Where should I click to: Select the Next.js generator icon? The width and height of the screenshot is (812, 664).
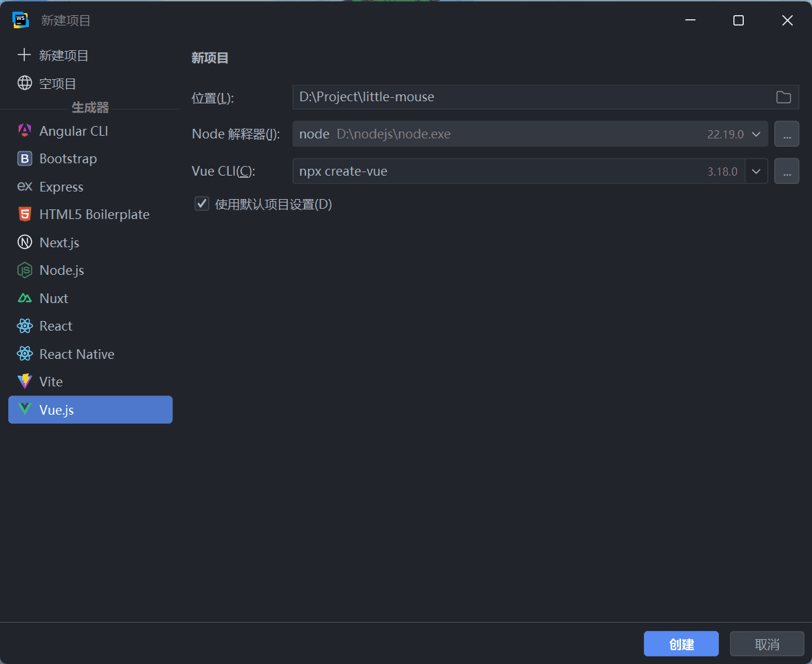click(x=25, y=242)
